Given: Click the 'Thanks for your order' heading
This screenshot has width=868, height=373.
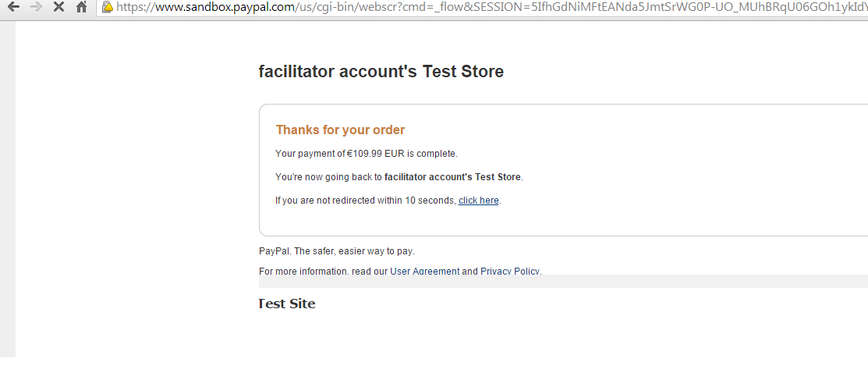Looking at the screenshot, I should pos(341,130).
